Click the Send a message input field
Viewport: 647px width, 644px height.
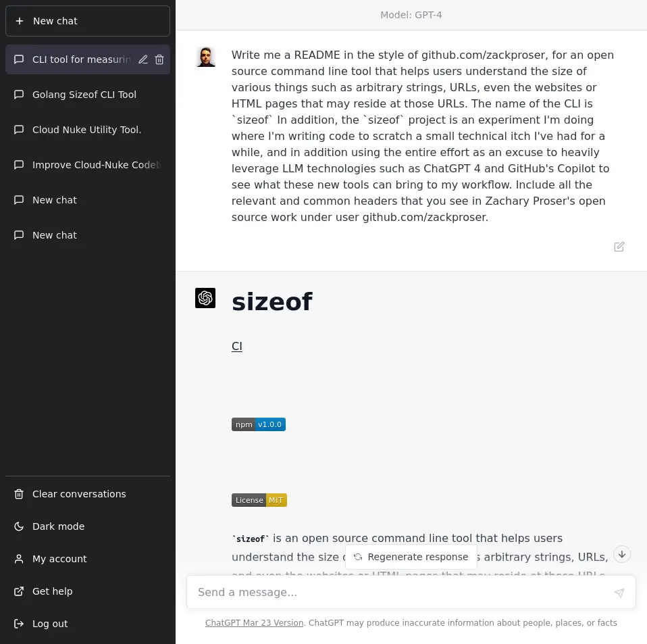point(405,592)
